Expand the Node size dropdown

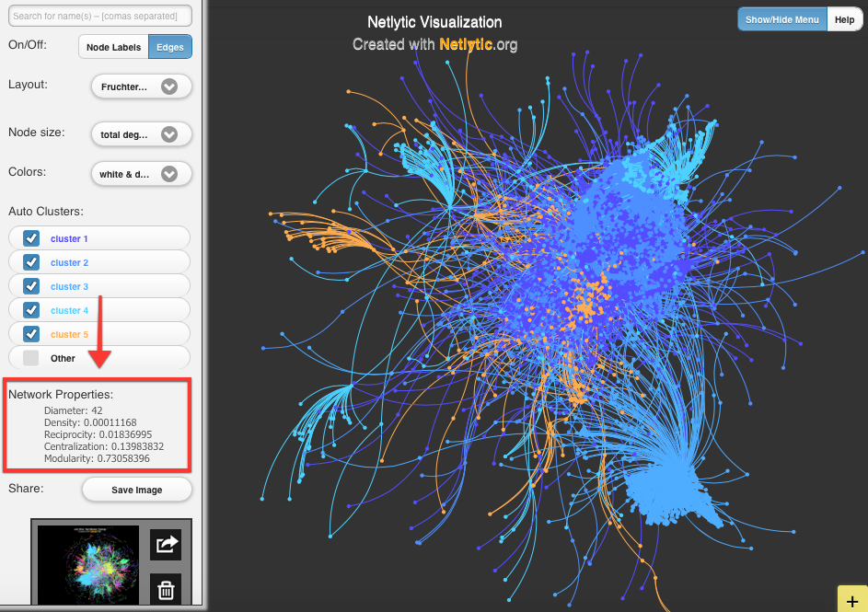point(141,134)
